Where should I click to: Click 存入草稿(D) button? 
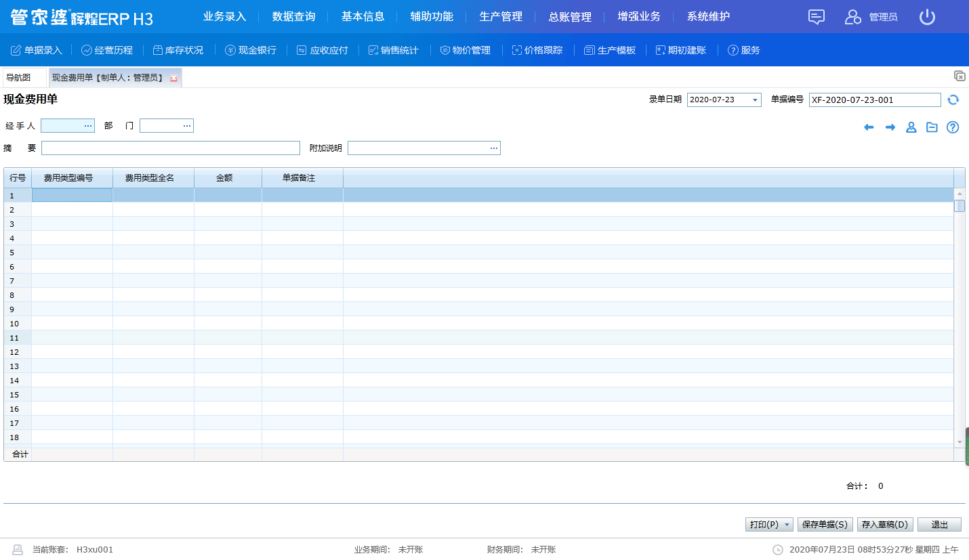tap(885, 525)
